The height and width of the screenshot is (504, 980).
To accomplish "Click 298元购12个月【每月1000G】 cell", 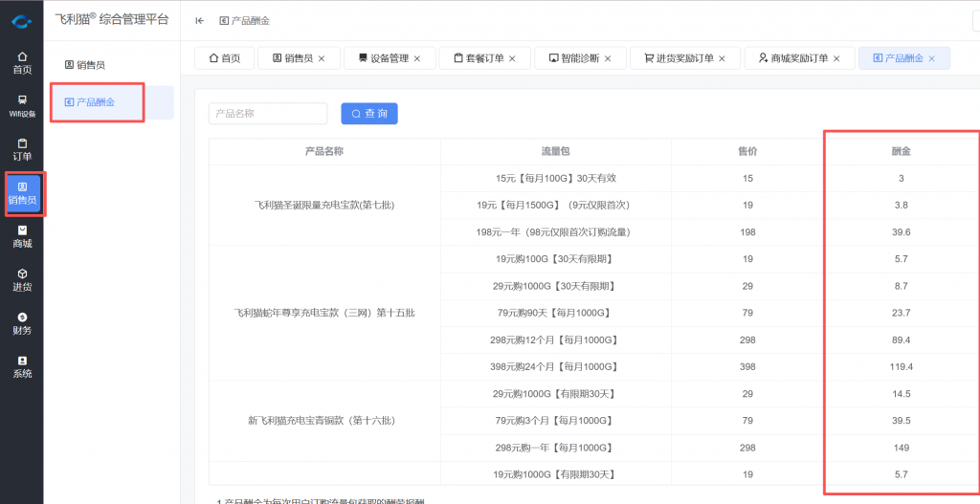I will pos(556,340).
